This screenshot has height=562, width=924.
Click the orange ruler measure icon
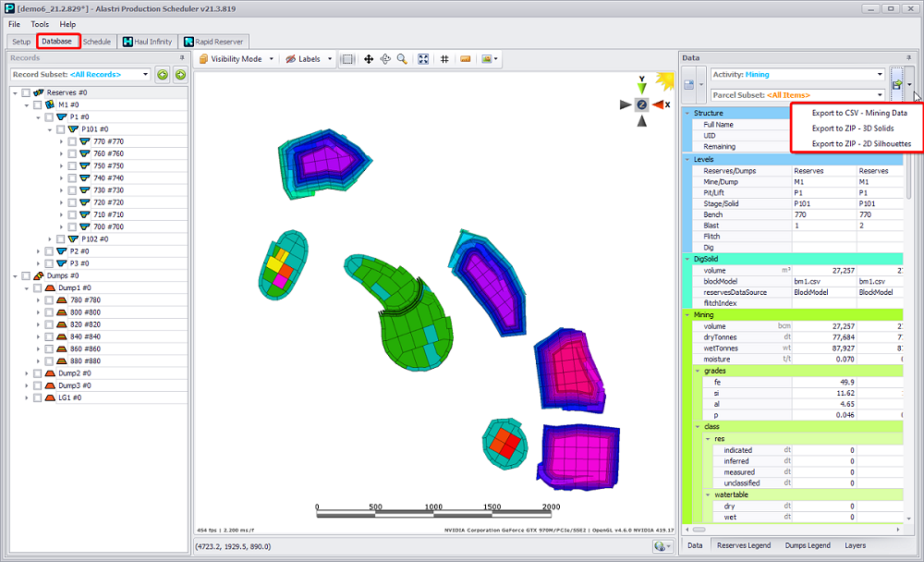(466, 59)
